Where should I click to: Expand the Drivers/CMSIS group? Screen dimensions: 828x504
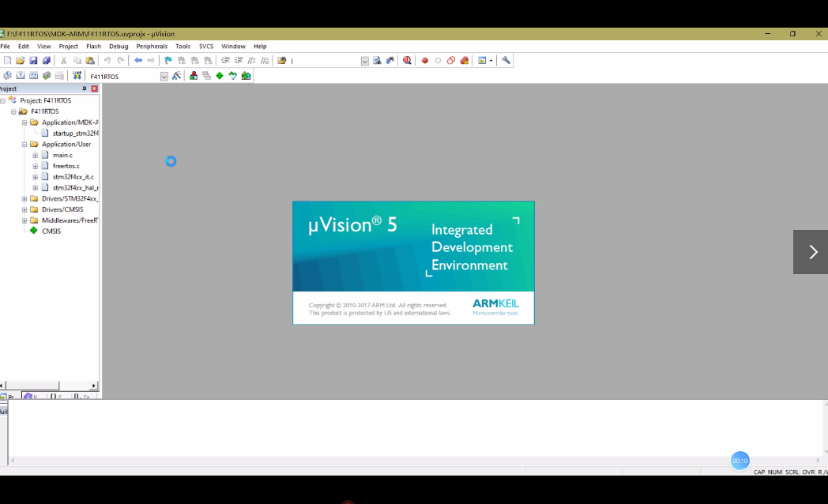tap(24, 209)
